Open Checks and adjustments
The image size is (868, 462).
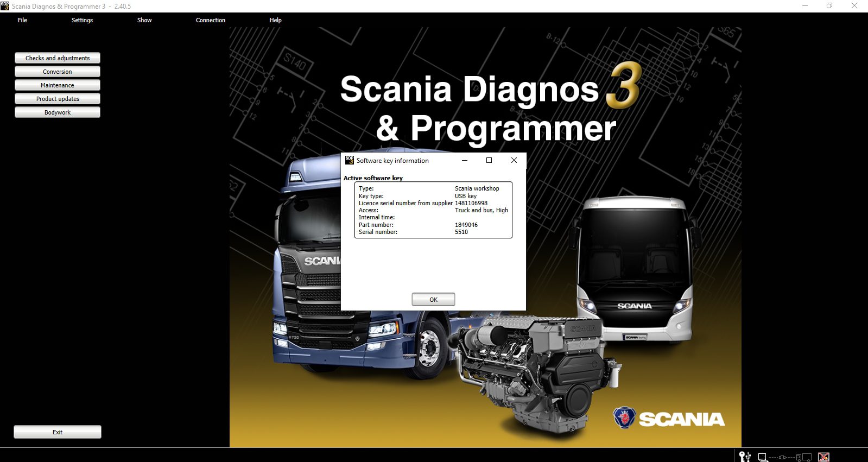tap(58, 58)
